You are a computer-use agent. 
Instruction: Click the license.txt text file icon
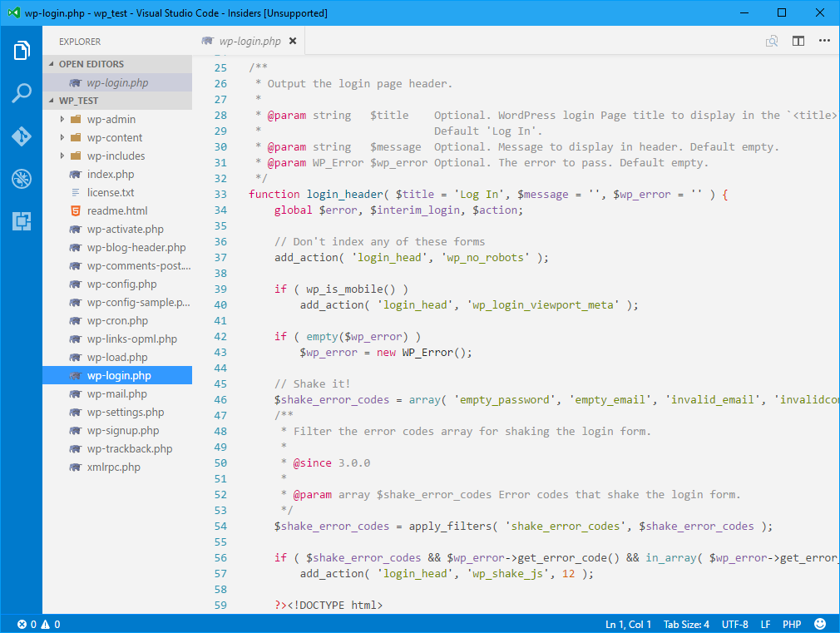pyautogui.click(x=76, y=192)
